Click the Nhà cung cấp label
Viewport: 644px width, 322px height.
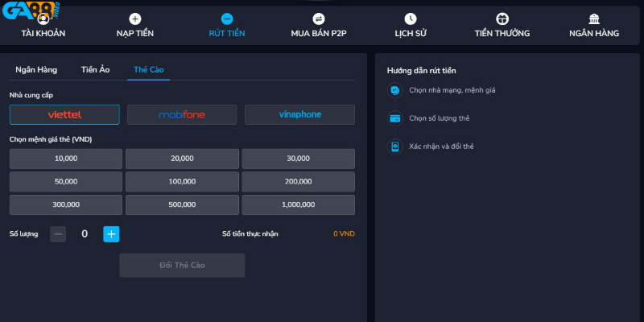pyautogui.click(x=31, y=95)
